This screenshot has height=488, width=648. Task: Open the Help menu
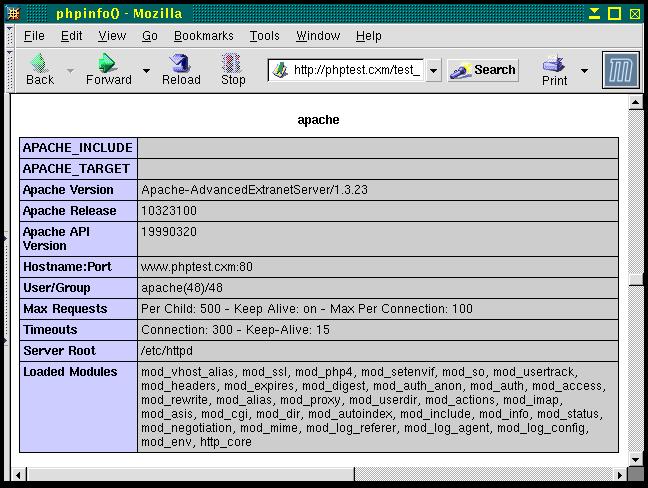[x=369, y=36]
